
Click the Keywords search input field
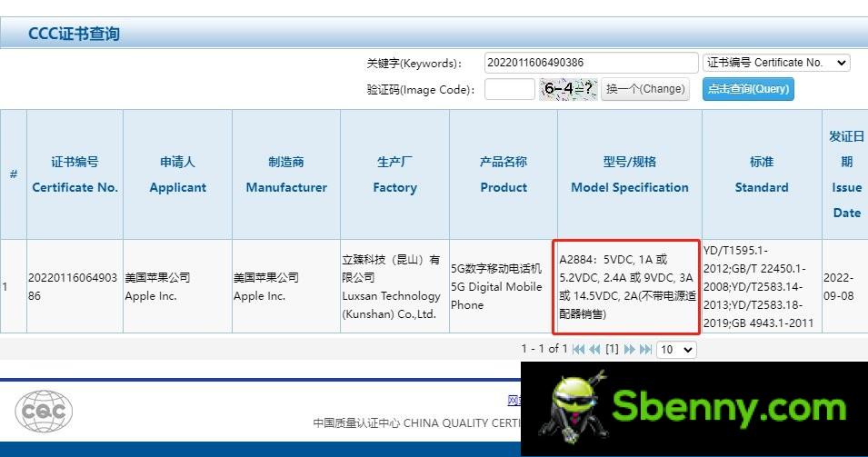pyautogui.click(x=591, y=63)
